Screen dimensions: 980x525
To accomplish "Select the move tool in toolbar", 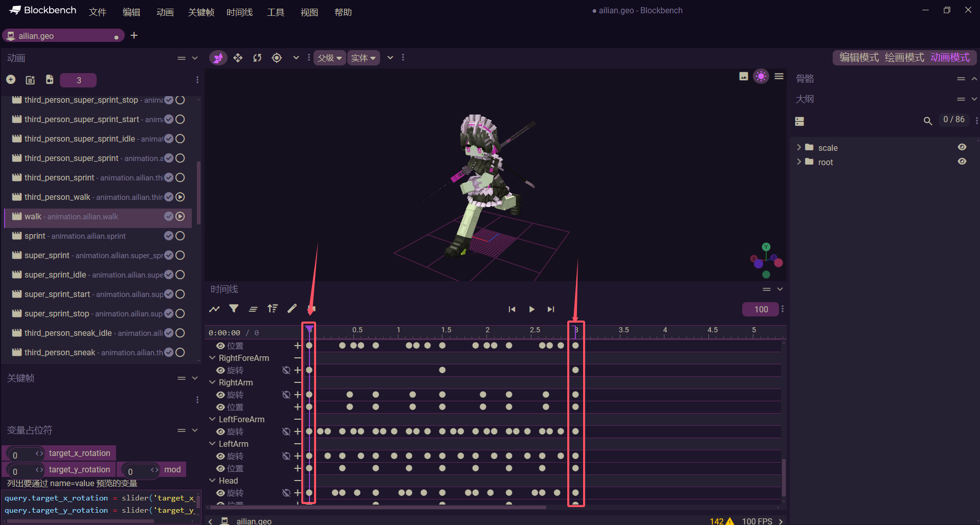I will point(238,58).
